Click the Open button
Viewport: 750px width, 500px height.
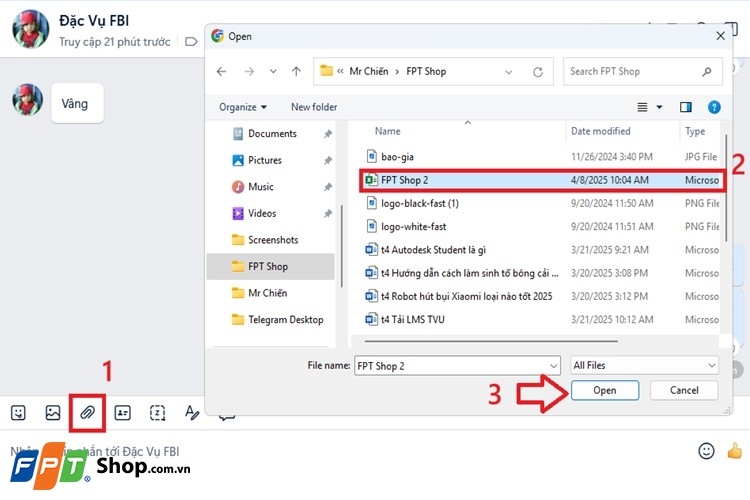point(605,390)
